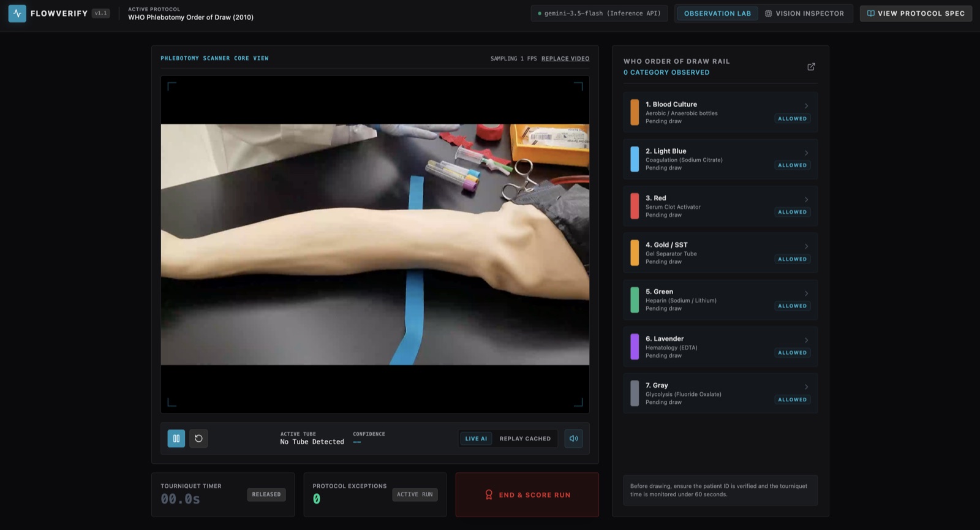980x530 pixels.
Task: Click the FLOWVERIFY brand name
Action: coord(59,13)
